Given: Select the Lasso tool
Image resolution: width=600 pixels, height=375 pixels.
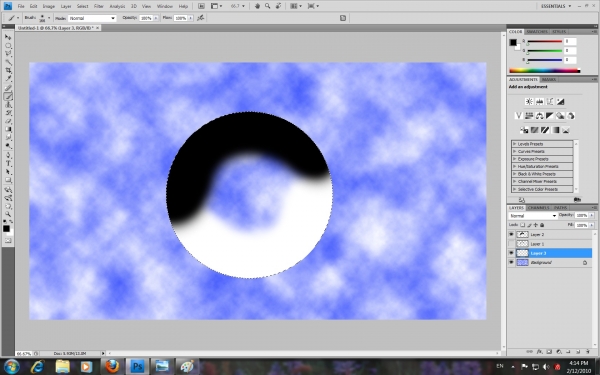Looking at the screenshot, I should [8, 54].
